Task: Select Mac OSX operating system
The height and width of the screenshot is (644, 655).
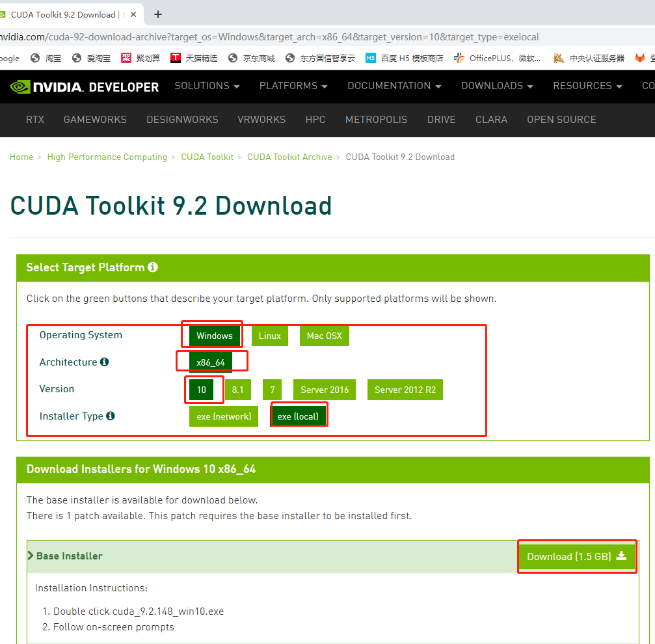Action: [x=324, y=336]
